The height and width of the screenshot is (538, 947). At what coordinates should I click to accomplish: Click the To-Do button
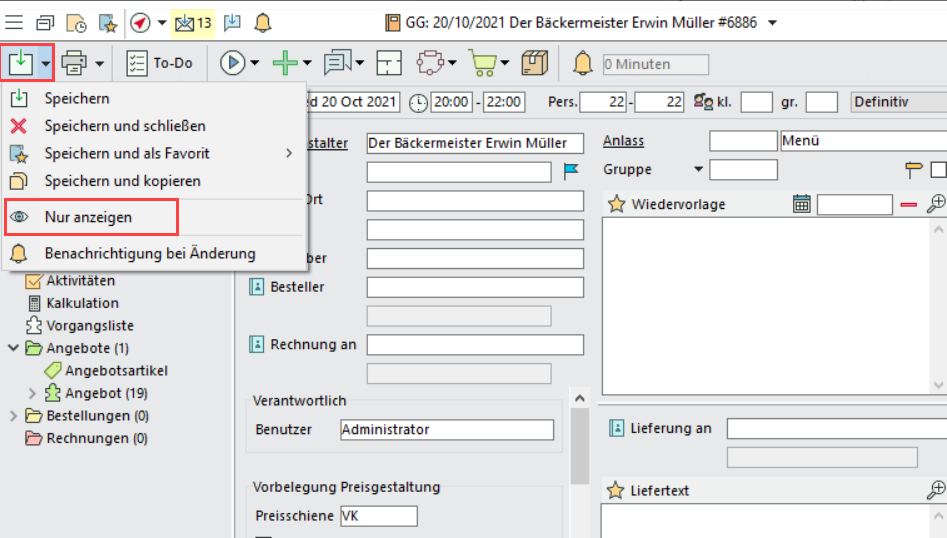click(159, 63)
